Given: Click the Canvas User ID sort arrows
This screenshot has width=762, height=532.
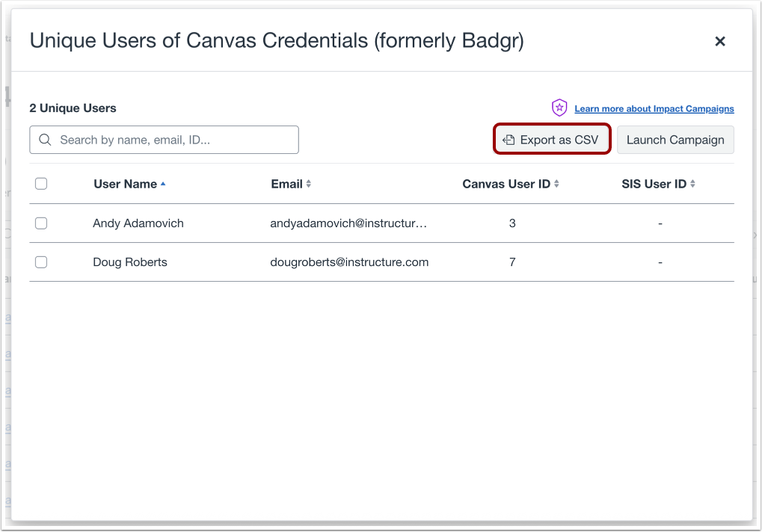Looking at the screenshot, I should [x=556, y=184].
